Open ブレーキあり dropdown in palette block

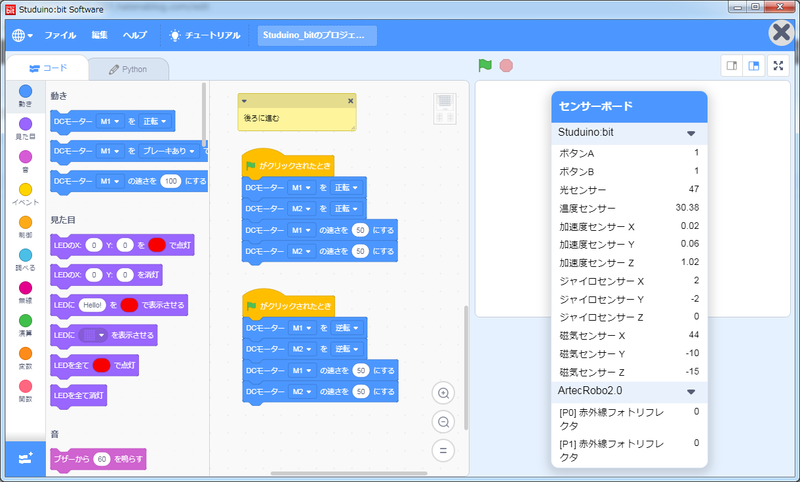(169, 151)
